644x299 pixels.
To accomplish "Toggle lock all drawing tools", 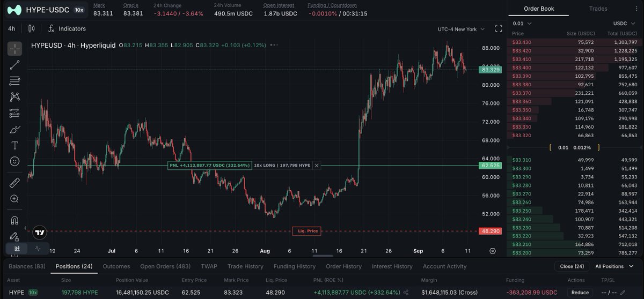I will [x=14, y=236].
